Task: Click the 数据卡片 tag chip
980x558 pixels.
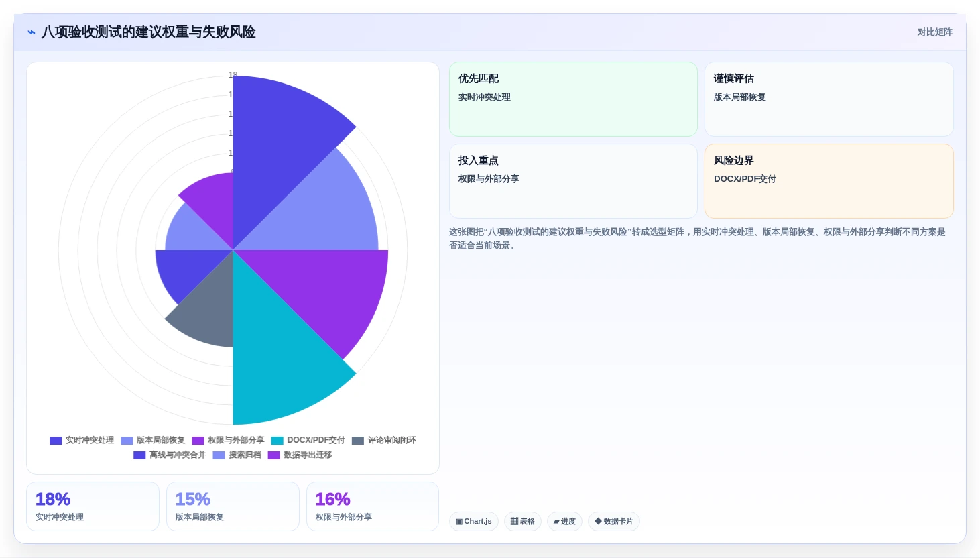Action: point(614,522)
